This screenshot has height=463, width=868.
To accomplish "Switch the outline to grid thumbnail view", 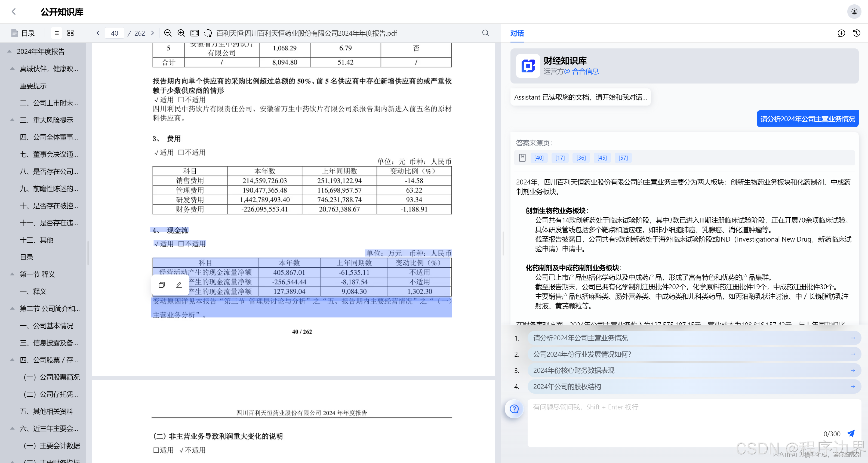I will tap(70, 33).
